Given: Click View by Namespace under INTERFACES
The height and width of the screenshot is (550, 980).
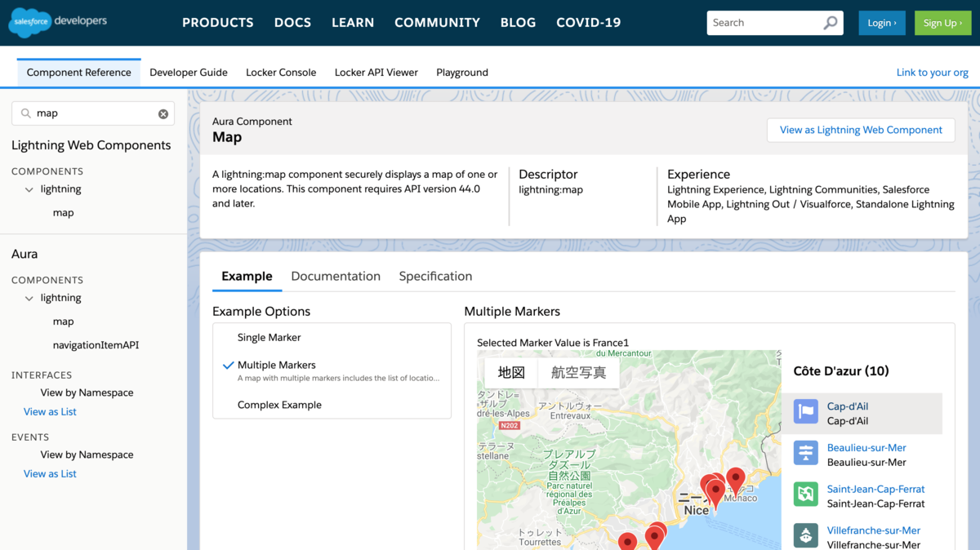Looking at the screenshot, I should point(87,393).
